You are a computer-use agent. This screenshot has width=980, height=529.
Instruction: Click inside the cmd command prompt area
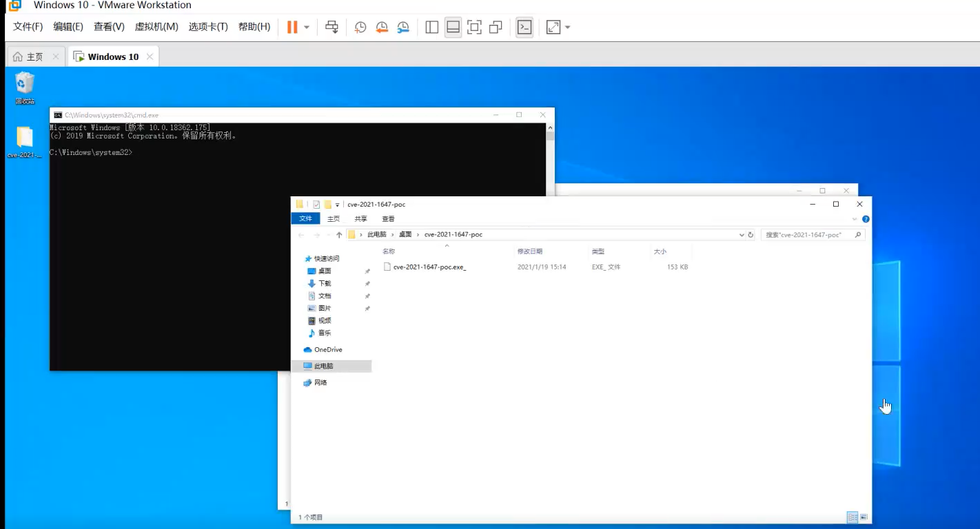[x=298, y=246]
